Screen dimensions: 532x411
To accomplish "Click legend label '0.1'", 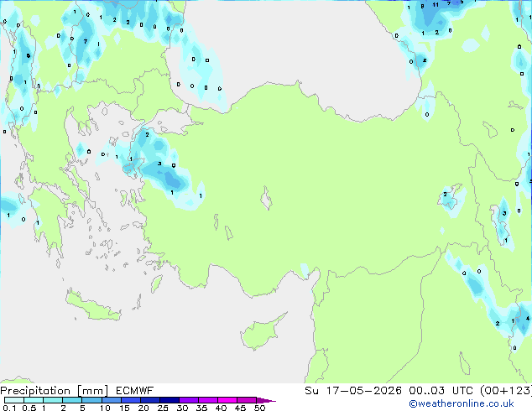I will (9, 408).
